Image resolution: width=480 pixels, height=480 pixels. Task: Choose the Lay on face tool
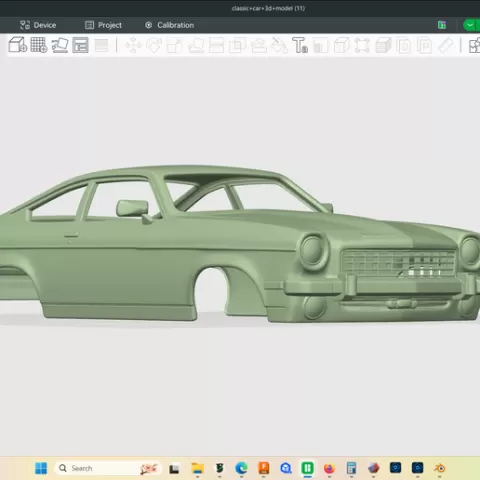196,45
